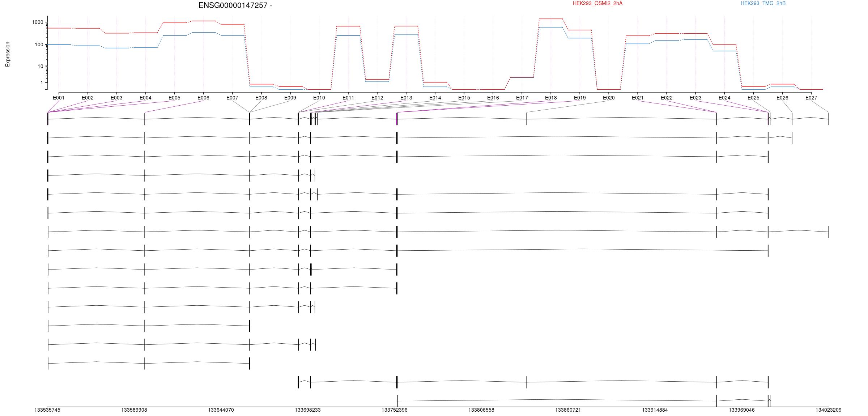Click exon label E010
The image size is (868, 416).
click(x=319, y=98)
